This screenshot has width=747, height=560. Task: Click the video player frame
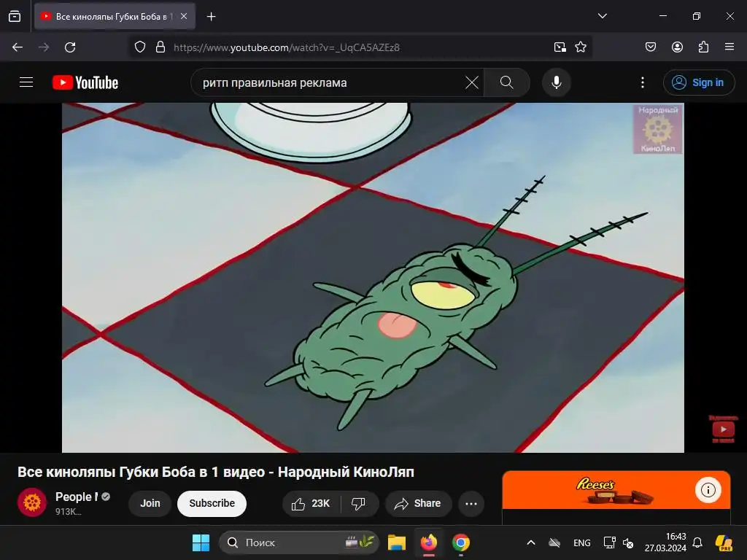click(373, 278)
